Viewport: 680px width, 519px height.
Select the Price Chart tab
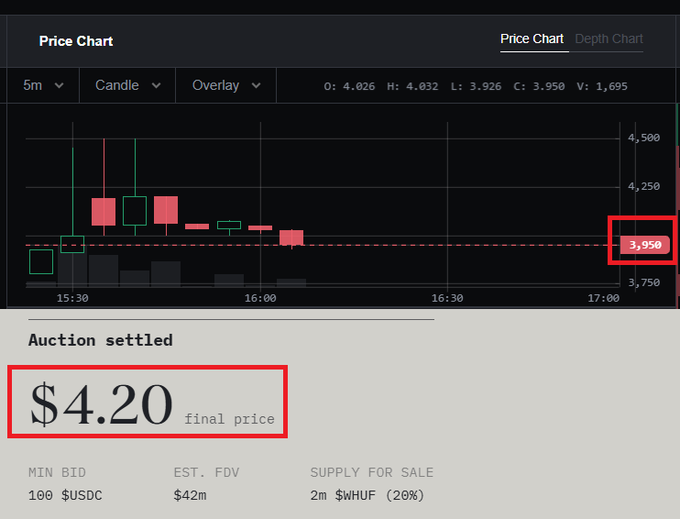[532, 39]
